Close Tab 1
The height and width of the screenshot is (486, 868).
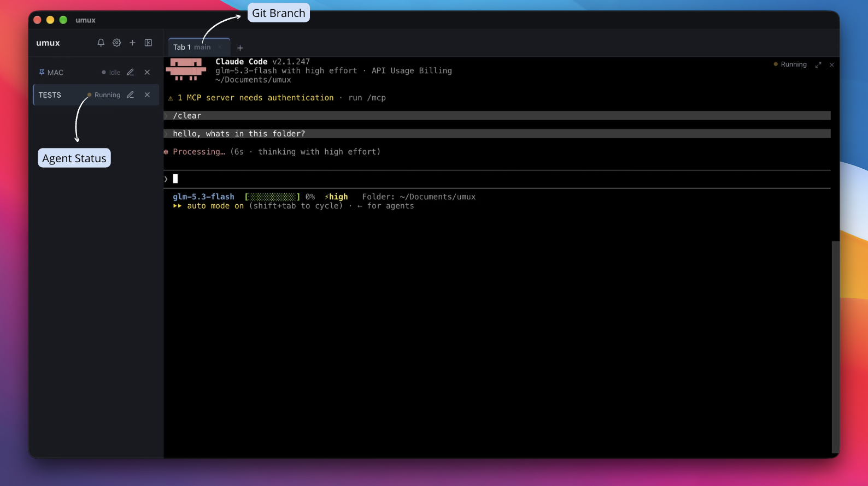[x=220, y=47]
